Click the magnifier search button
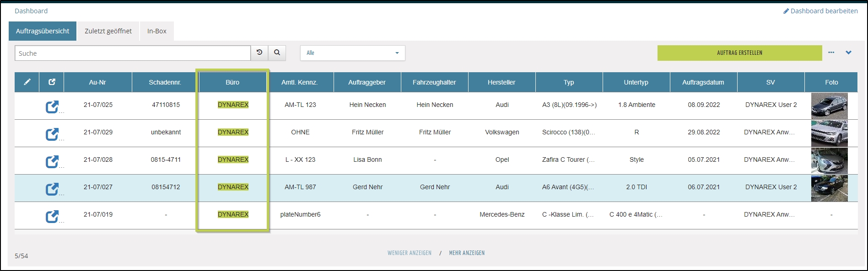 coord(277,53)
